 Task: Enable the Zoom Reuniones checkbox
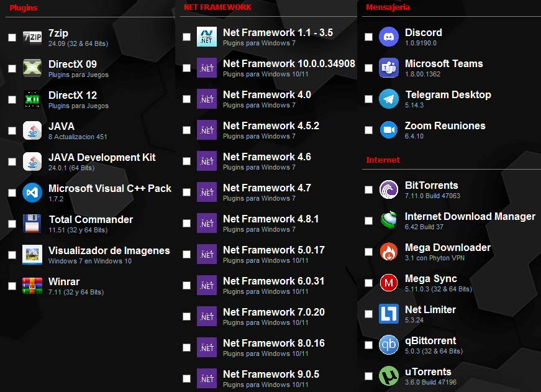[368, 130]
